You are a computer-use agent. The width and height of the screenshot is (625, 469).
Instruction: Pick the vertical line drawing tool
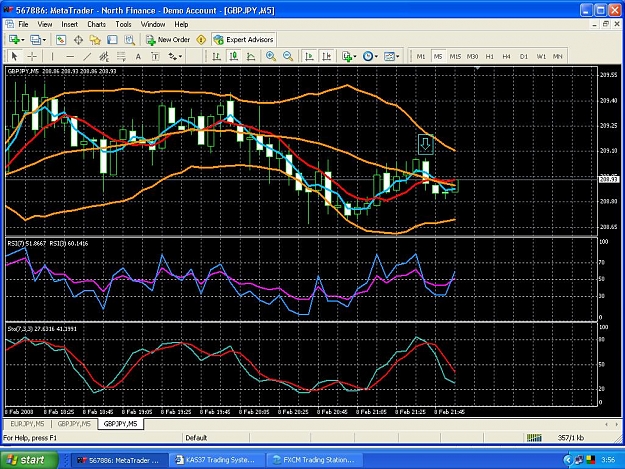(x=52, y=56)
